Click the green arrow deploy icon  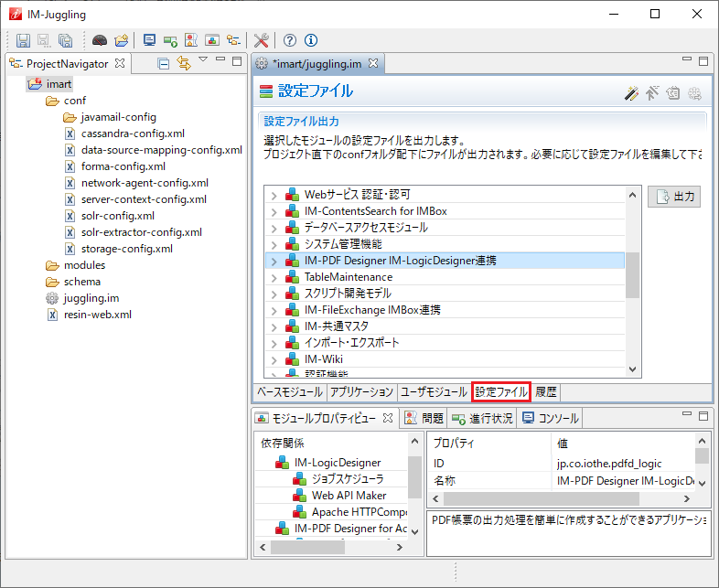tap(170, 41)
